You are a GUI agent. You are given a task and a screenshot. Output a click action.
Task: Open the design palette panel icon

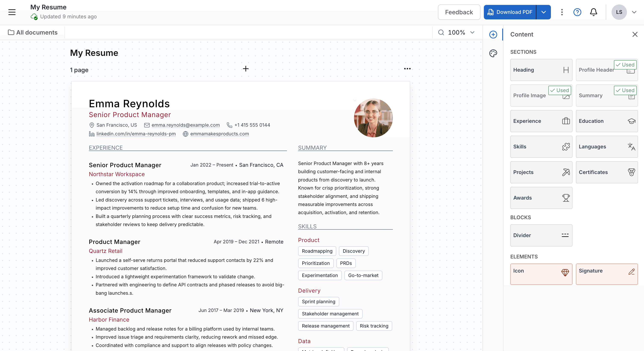click(x=493, y=53)
